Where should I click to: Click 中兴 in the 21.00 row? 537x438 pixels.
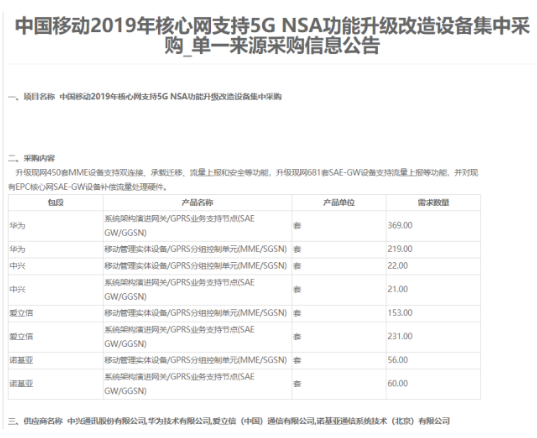[x=17, y=289]
